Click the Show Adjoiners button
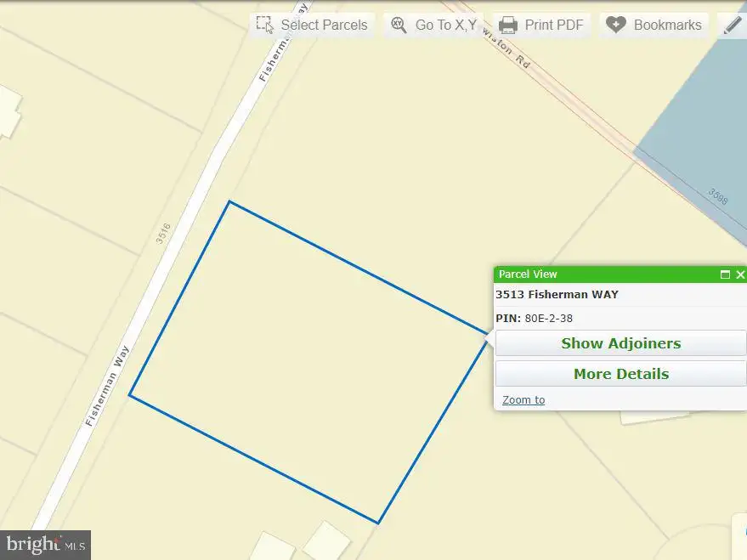 (620, 342)
